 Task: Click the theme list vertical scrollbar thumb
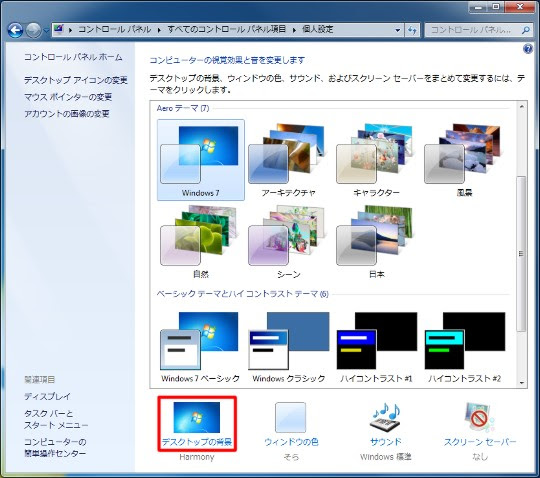point(521,254)
